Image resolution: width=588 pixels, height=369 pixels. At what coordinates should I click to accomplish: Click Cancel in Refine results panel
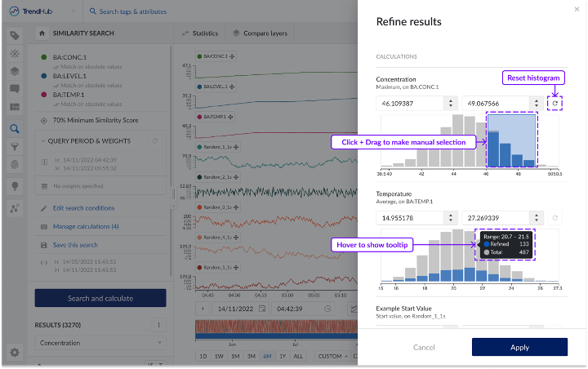click(424, 347)
